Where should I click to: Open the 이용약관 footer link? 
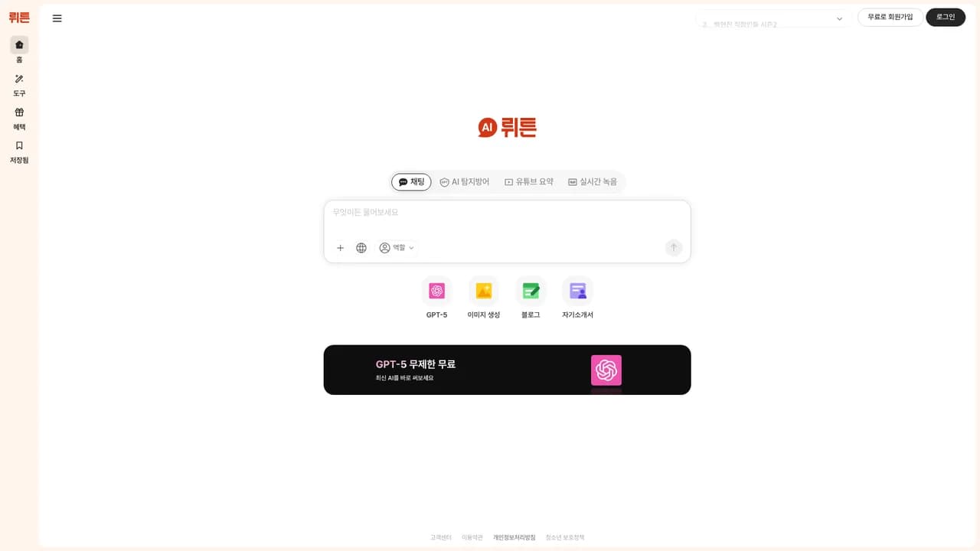point(472,537)
